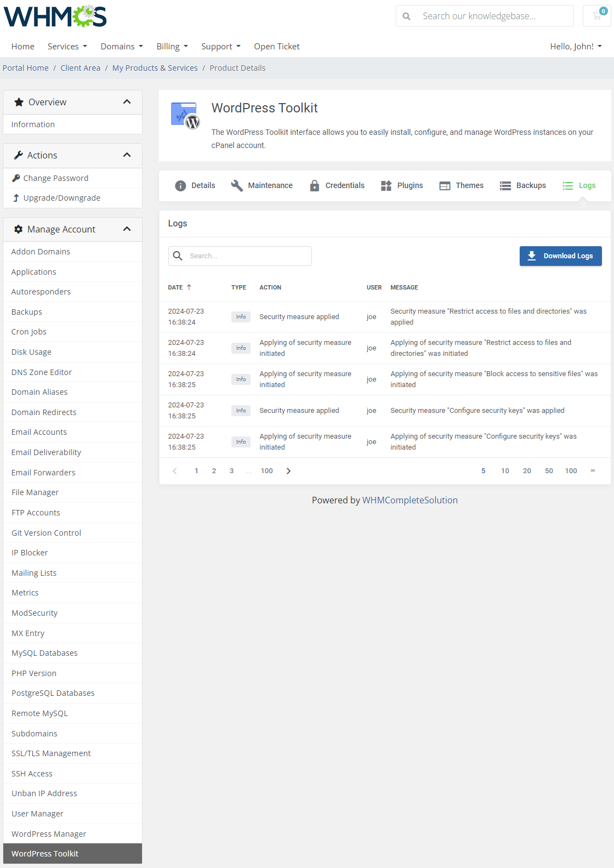
Task: Switch to the Themes tab
Action: pyautogui.click(x=462, y=186)
